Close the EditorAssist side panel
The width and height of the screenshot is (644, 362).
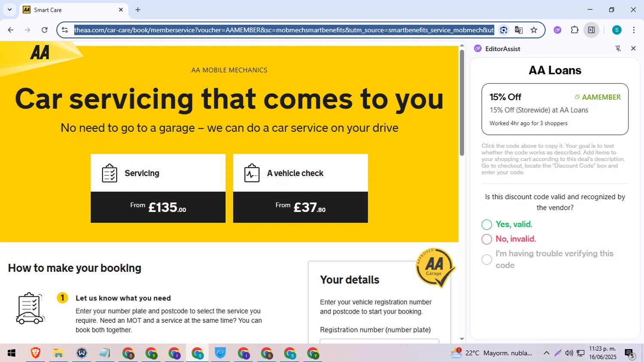tap(633, 49)
